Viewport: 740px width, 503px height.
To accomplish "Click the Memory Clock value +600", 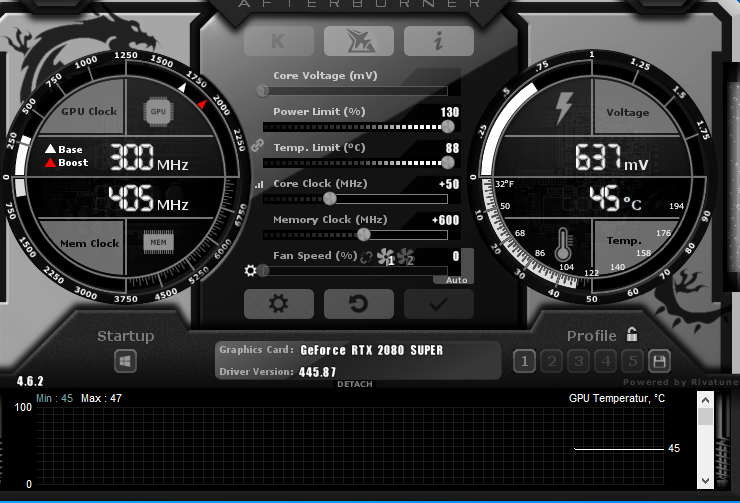I will coord(446,220).
